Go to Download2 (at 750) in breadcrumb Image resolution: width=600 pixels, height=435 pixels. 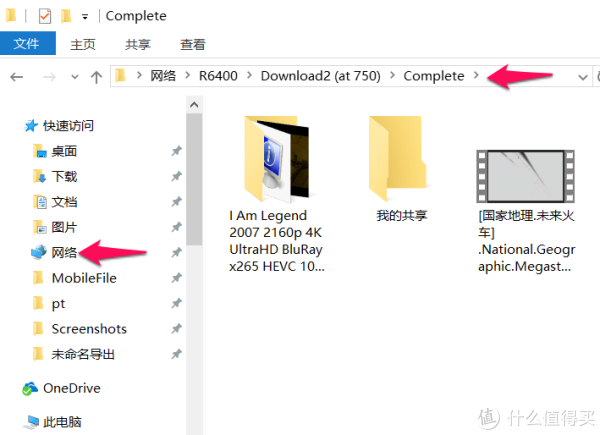(320, 76)
